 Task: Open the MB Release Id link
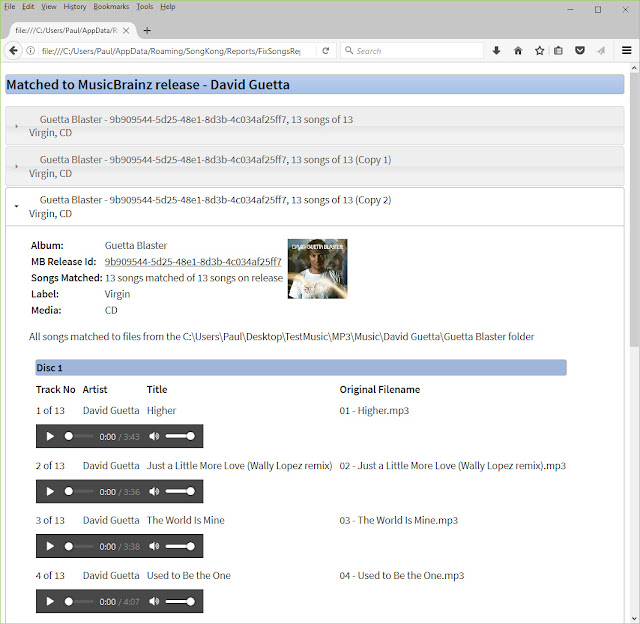tap(193, 262)
